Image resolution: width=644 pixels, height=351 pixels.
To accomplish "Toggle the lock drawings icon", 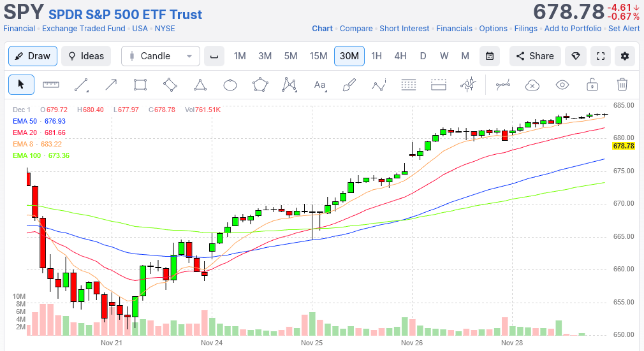I will coord(592,85).
